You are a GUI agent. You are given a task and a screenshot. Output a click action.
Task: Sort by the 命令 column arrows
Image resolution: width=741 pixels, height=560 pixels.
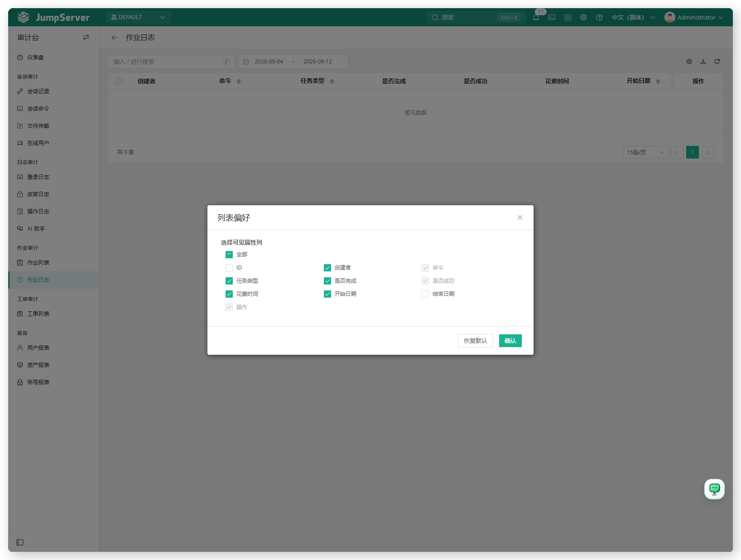click(x=239, y=81)
